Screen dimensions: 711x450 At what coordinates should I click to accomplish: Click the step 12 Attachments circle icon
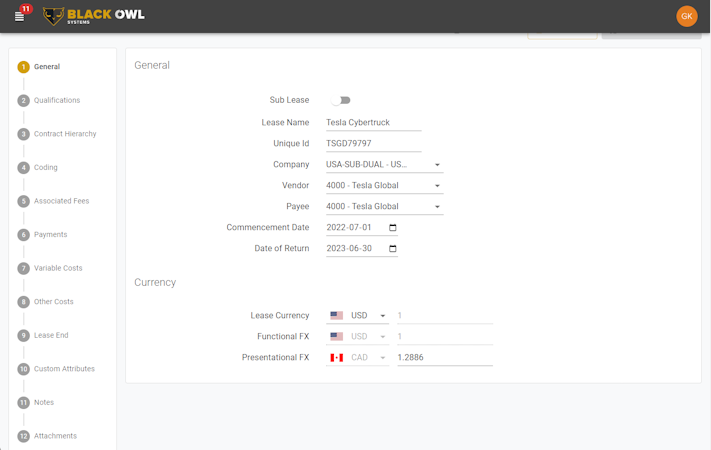tap(24, 436)
